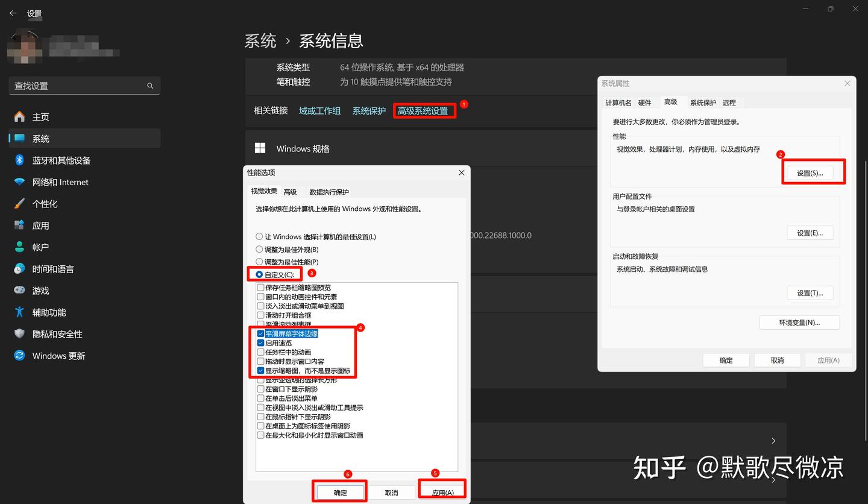Click the 查找设置 search box
The width and height of the screenshot is (868, 504).
tap(78, 86)
